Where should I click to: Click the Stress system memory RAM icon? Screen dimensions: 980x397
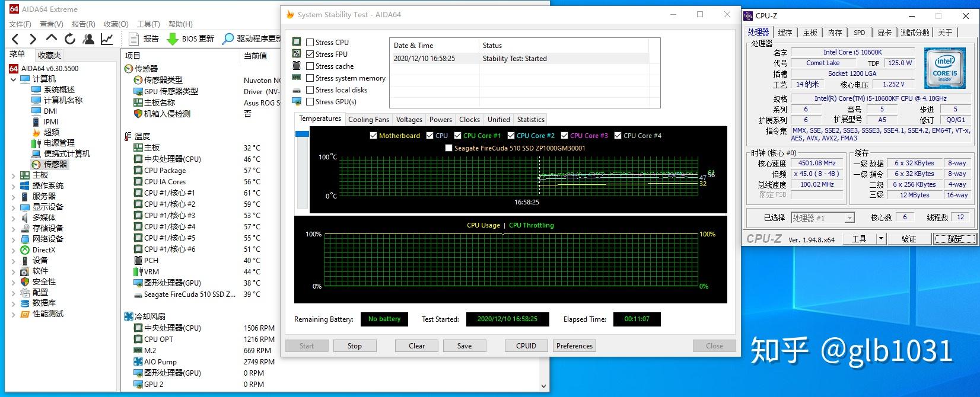tap(297, 78)
